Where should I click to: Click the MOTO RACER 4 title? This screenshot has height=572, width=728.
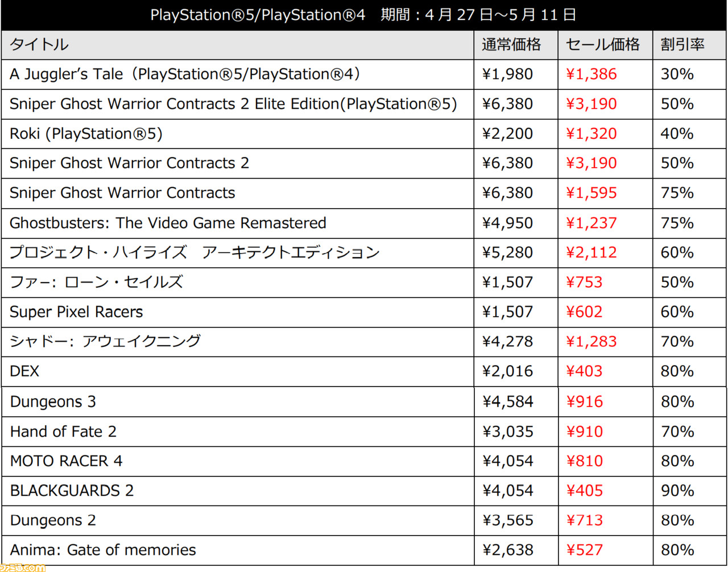point(66,461)
